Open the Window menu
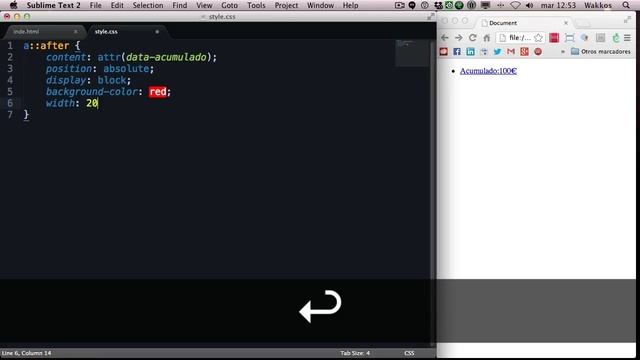This screenshot has width=640, height=360. coord(320,5)
